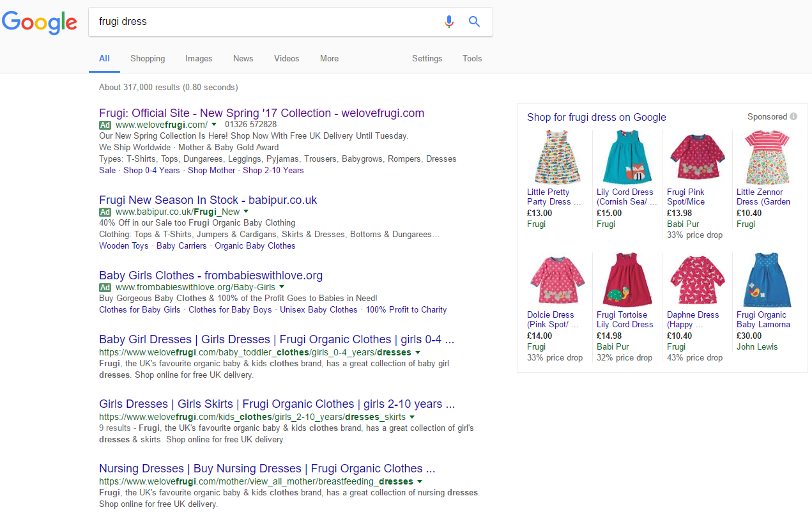Click Clothes for Baby Boys sitelink

[x=230, y=310]
